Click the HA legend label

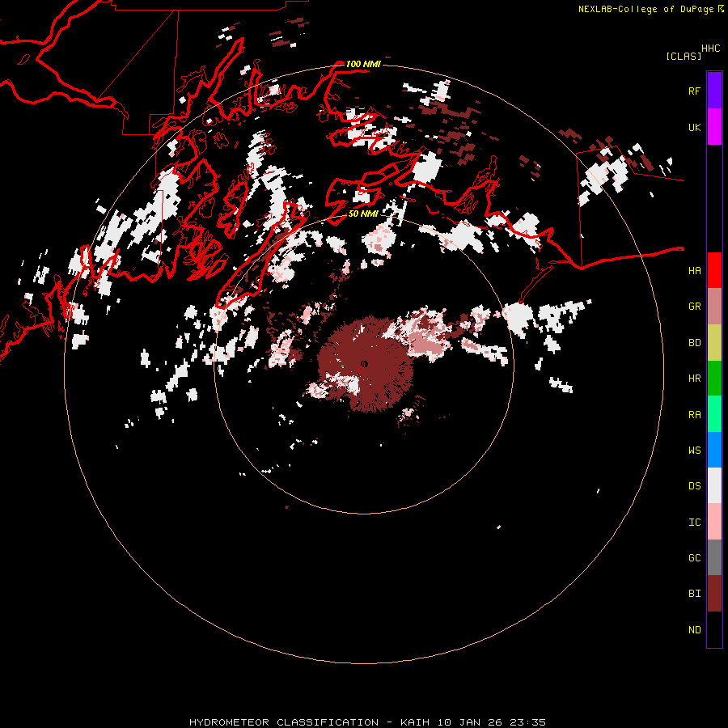click(694, 271)
